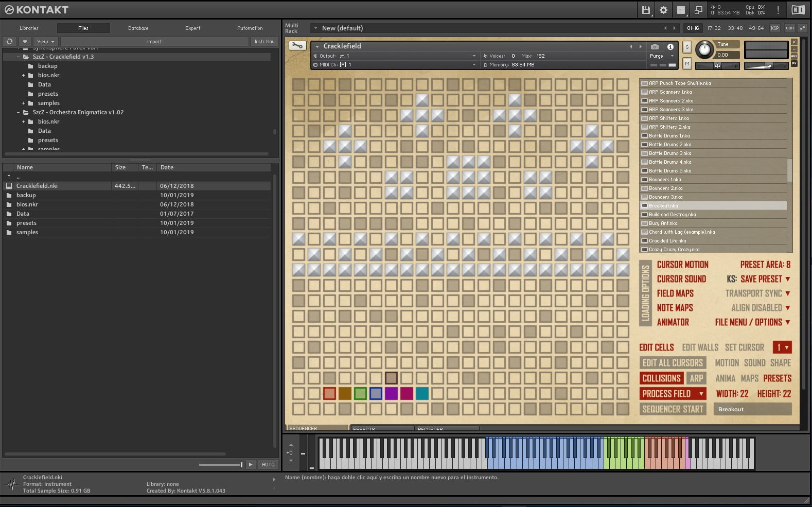Open workspace layout panel icon
The image size is (812, 507).
tap(681, 10)
